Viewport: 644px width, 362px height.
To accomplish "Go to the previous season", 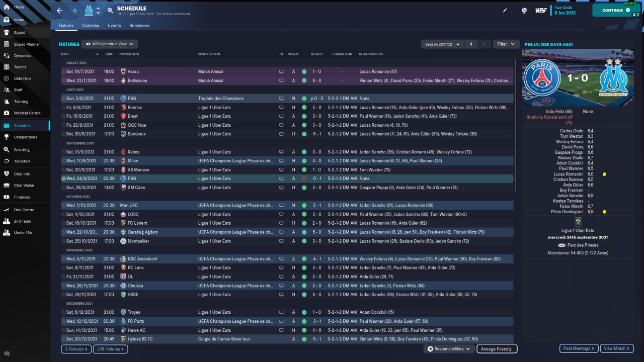I will click(x=471, y=44).
